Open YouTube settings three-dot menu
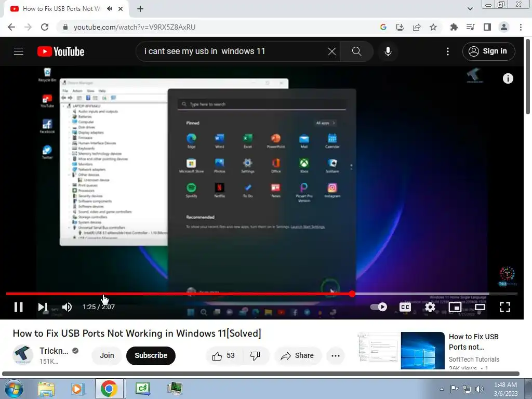The height and width of the screenshot is (399, 532). (448, 51)
